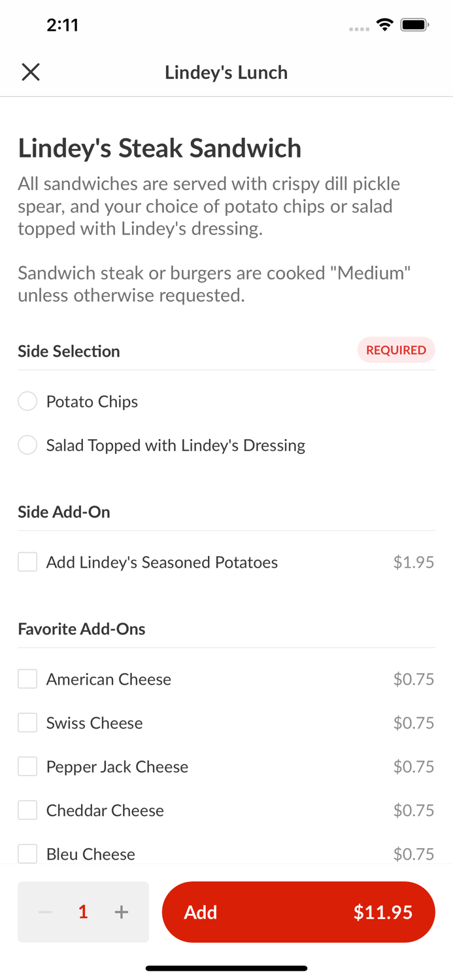
Task: Enable the Bleu Cheese add-on
Action: click(27, 853)
